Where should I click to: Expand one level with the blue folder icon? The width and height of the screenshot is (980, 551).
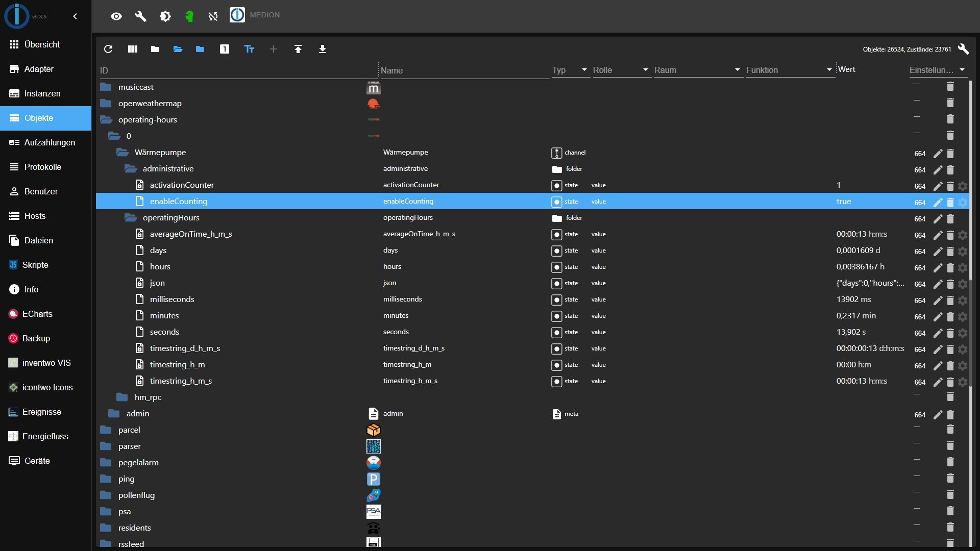pos(200,49)
